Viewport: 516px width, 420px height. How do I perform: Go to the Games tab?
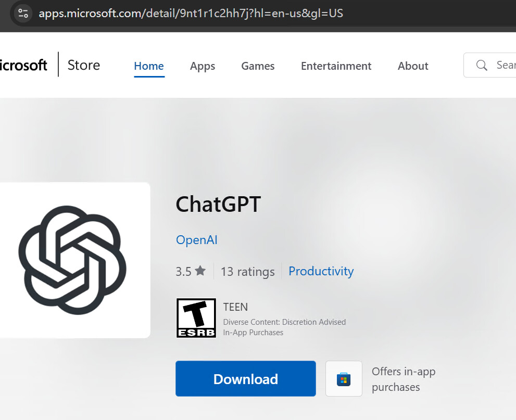click(258, 66)
